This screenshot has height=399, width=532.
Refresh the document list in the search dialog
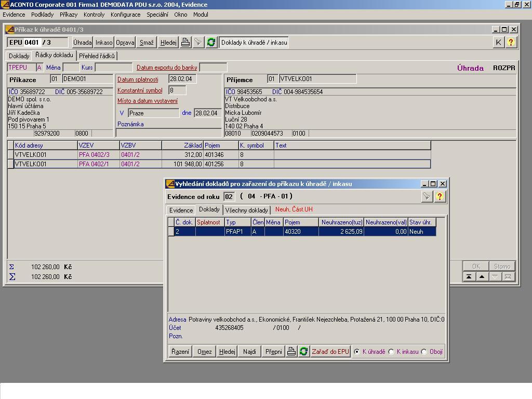tap(303, 352)
